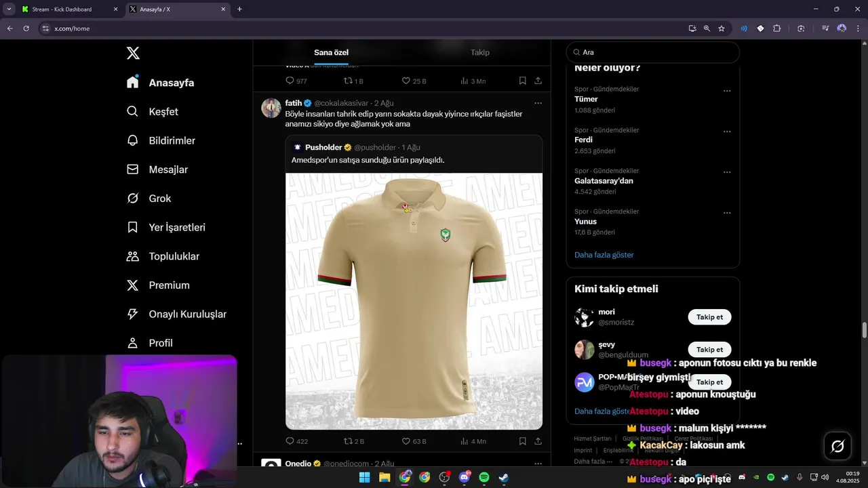Image resolution: width=868 pixels, height=488 pixels.
Task: Repost fatih's post with 2 B reposts
Action: point(353,441)
